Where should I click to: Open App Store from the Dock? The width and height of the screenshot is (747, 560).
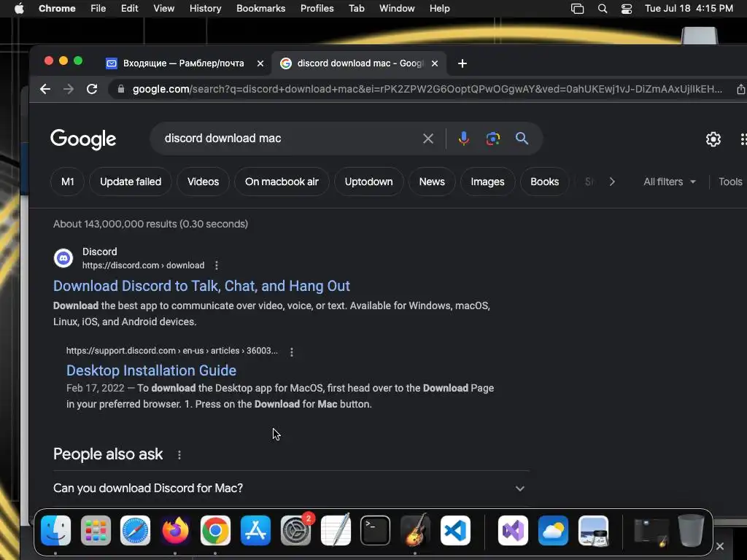click(255, 531)
